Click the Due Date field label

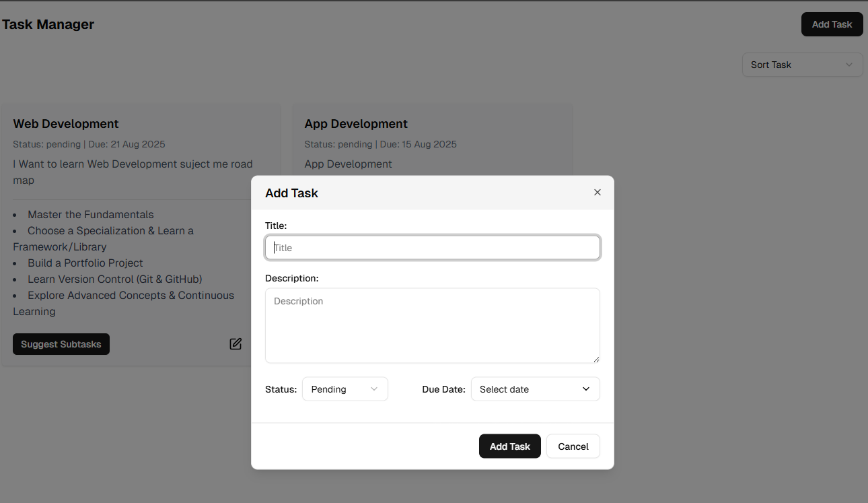443,389
